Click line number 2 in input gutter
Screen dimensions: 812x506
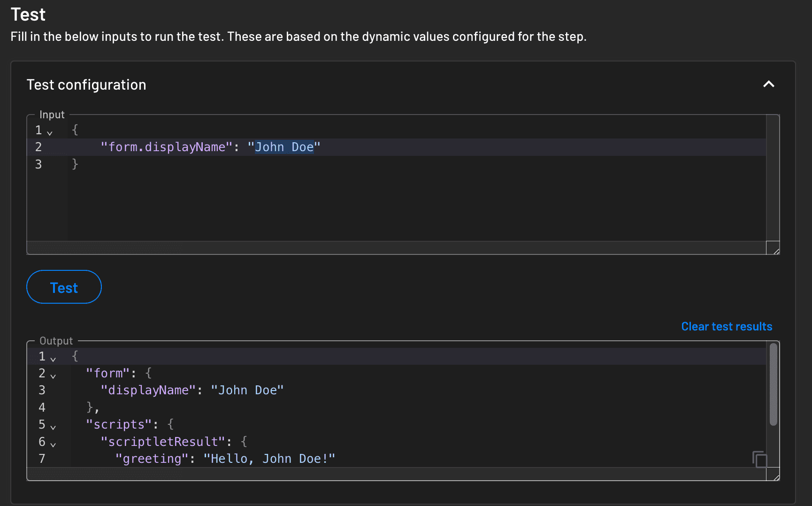[38, 147]
